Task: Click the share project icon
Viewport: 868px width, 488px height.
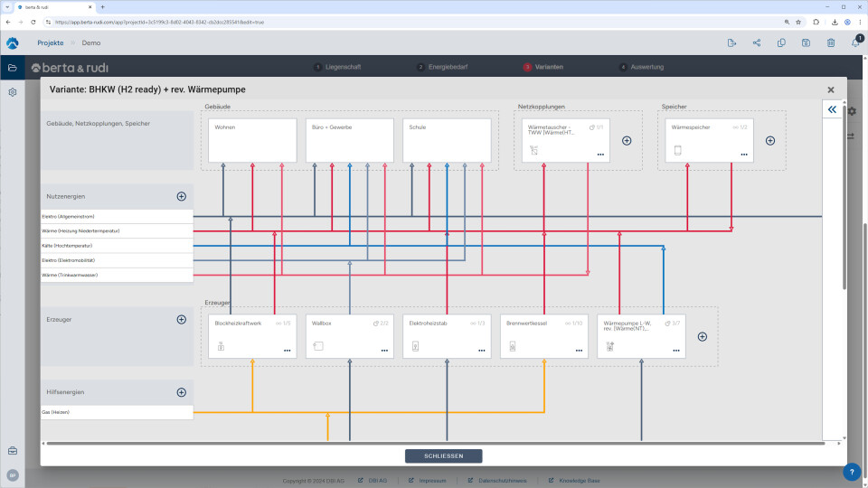Action: click(757, 42)
